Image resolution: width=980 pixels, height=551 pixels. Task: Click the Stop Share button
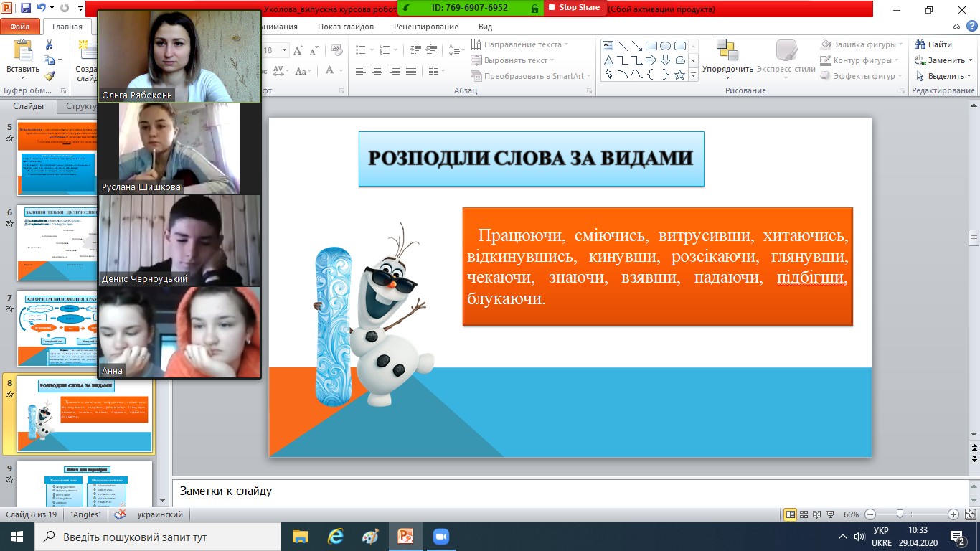pos(574,8)
